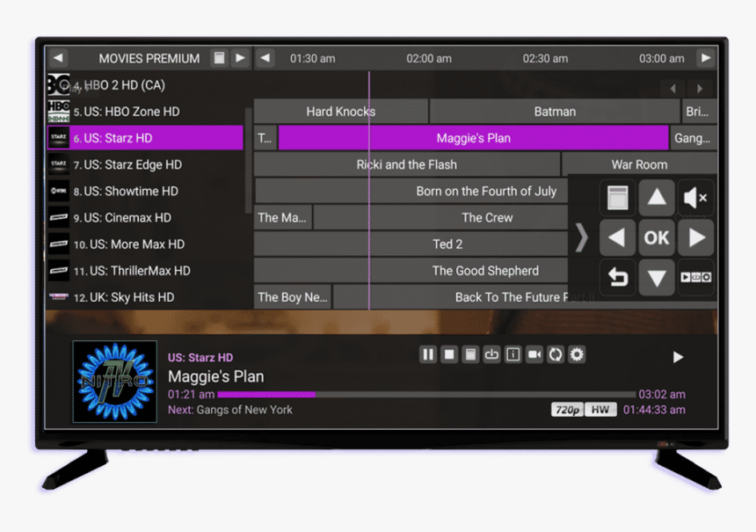
Task: Open The Ma... program block
Action: [283, 217]
